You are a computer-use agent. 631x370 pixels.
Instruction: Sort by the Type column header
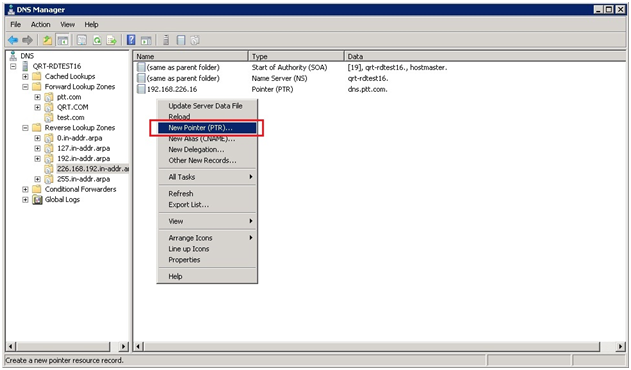pos(297,56)
